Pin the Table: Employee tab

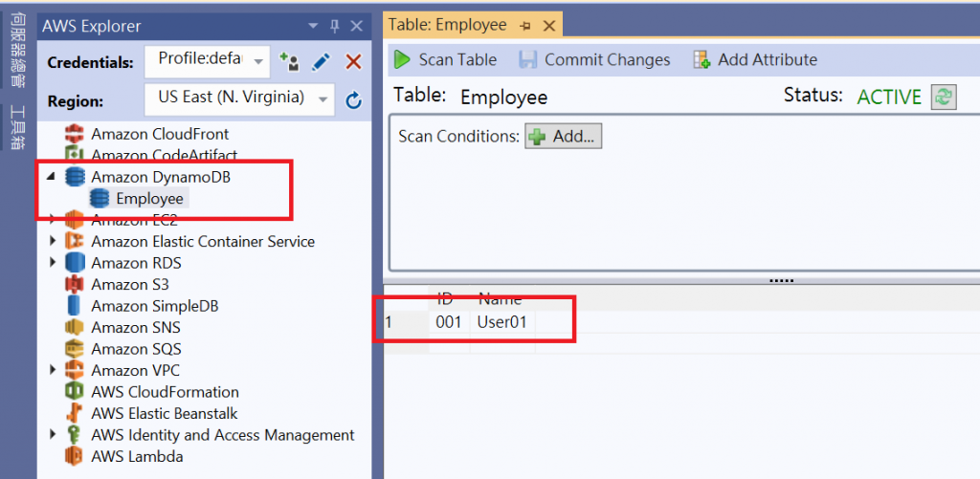click(x=525, y=26)
